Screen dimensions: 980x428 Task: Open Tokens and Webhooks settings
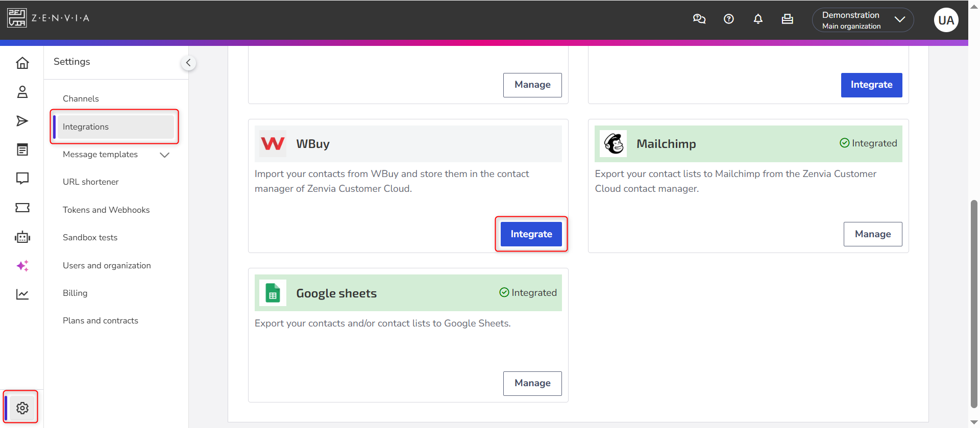[x=106, y=210]
